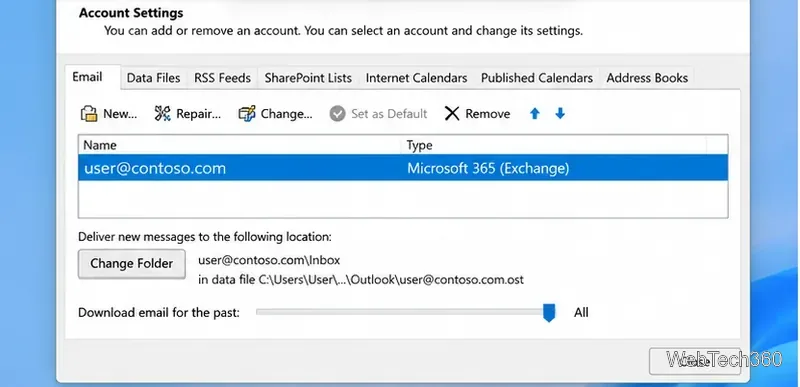
Task: Move account down with the down arrow
Action: pos(560,113)
